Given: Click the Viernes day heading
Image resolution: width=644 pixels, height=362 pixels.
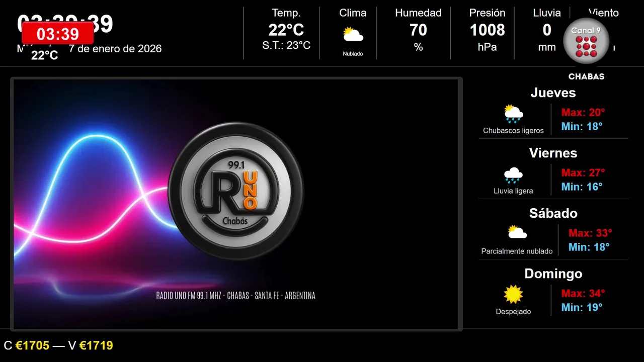Looking at the screenshot, I should point(553,153).
